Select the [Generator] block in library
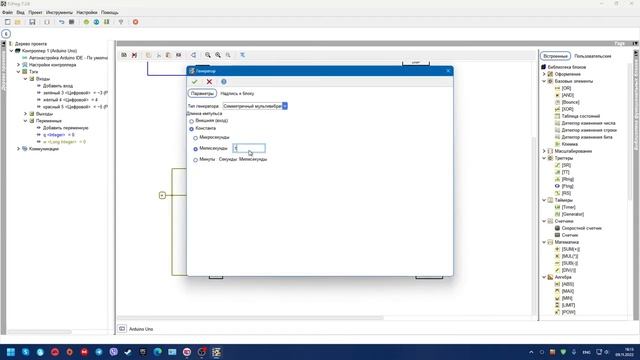 click(573, 214)
